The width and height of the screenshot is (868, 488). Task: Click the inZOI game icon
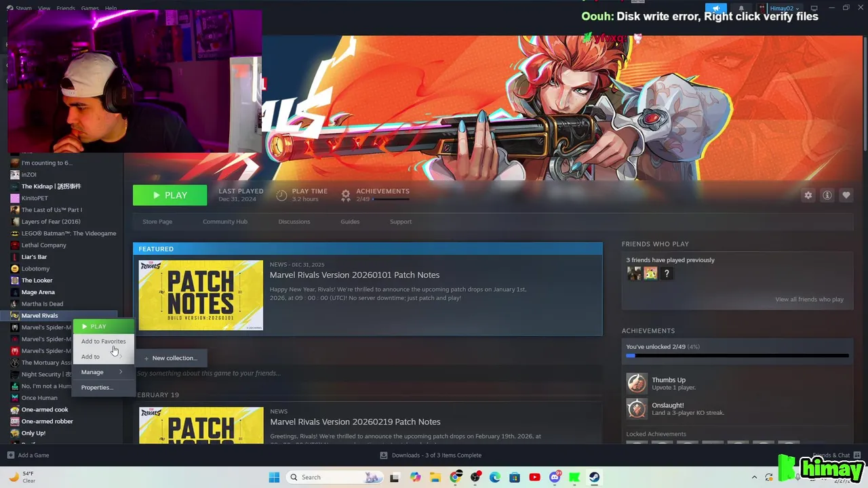(x=15, y=174)
